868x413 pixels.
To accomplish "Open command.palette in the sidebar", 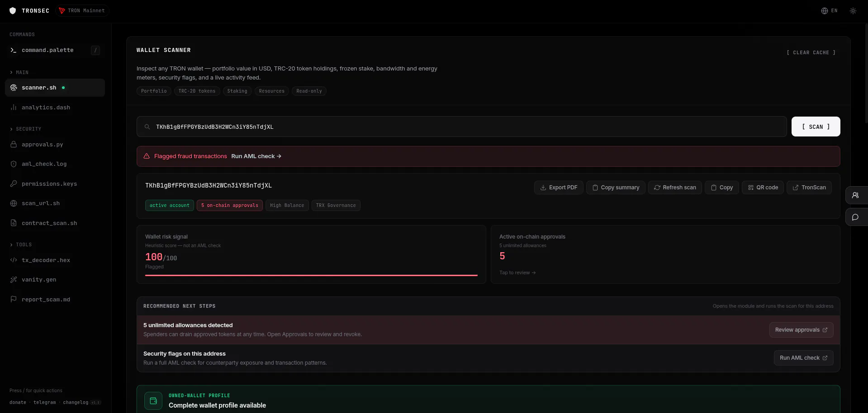I will pos(55,50).
